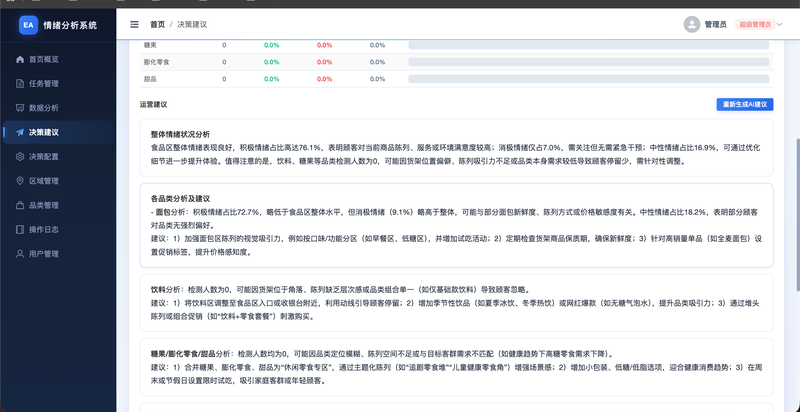The image size is (800, 412).
Task: Click the bag icon beside 品类管理
Action: click(x=20, y=205)
